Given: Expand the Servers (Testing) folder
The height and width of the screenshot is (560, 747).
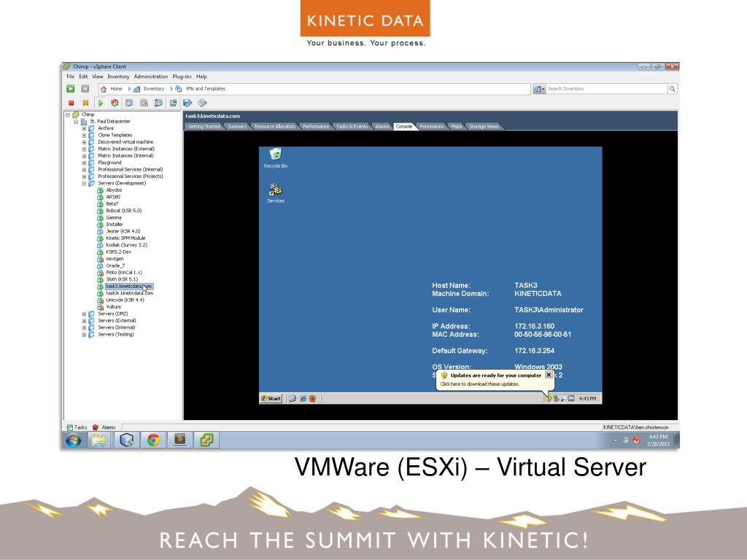Looking at the screenshot, I should pos(84,335).
